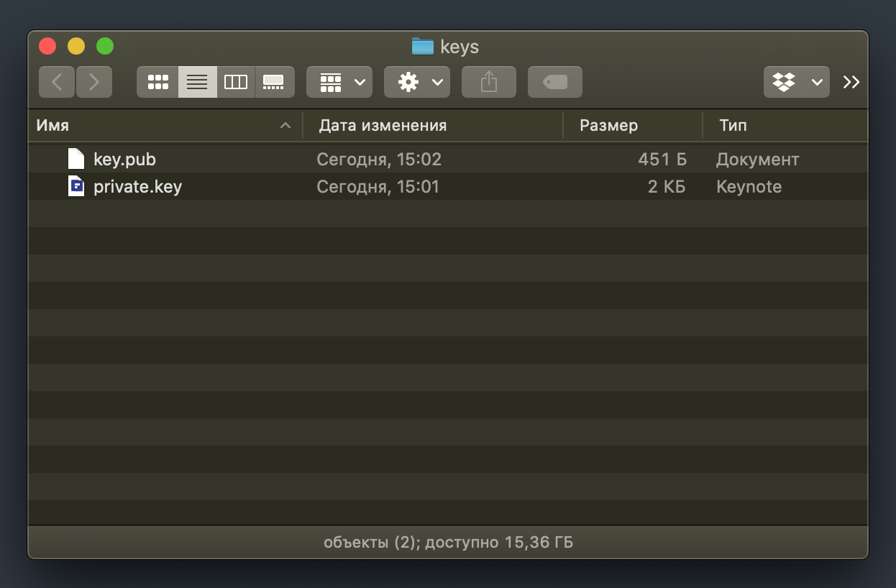Select the key.pub file
Viewport: 896px width, 588px height.
[124, 159]
